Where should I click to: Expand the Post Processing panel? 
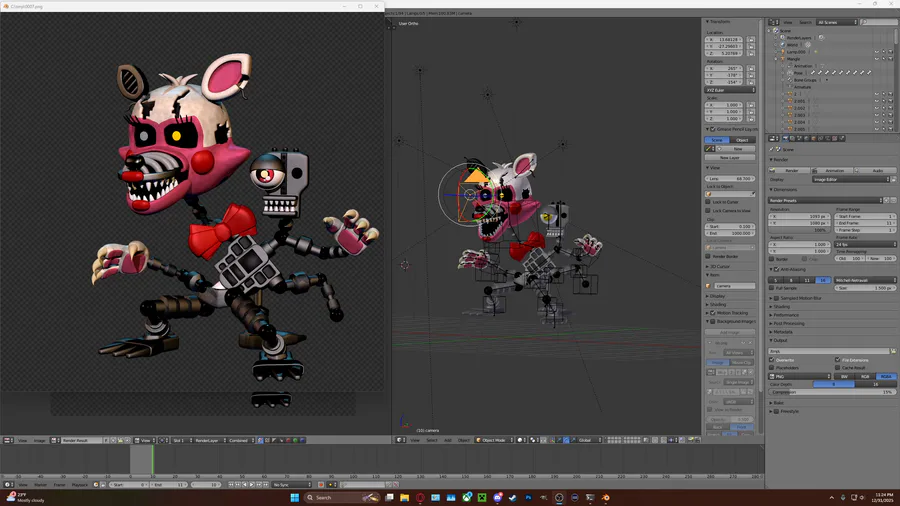789,324
